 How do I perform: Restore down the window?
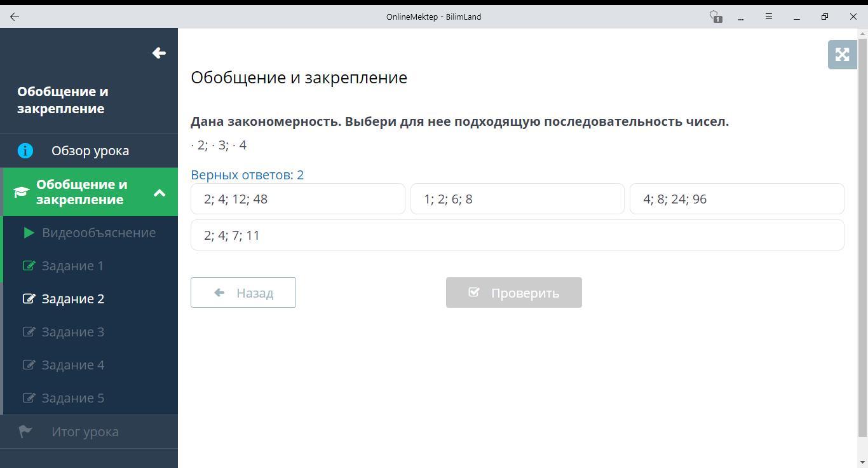(825, 17)
